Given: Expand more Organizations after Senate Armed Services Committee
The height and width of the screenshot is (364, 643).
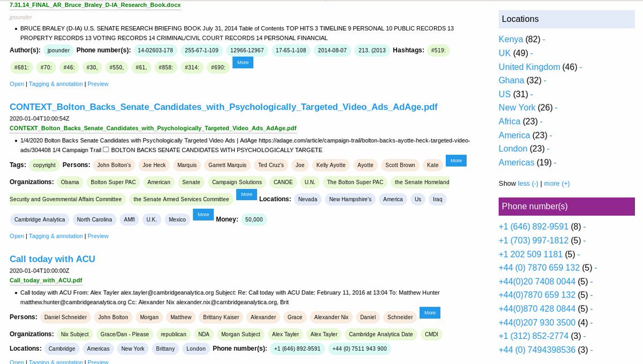Looking at the screenshot, I should (x=246, y=194).
